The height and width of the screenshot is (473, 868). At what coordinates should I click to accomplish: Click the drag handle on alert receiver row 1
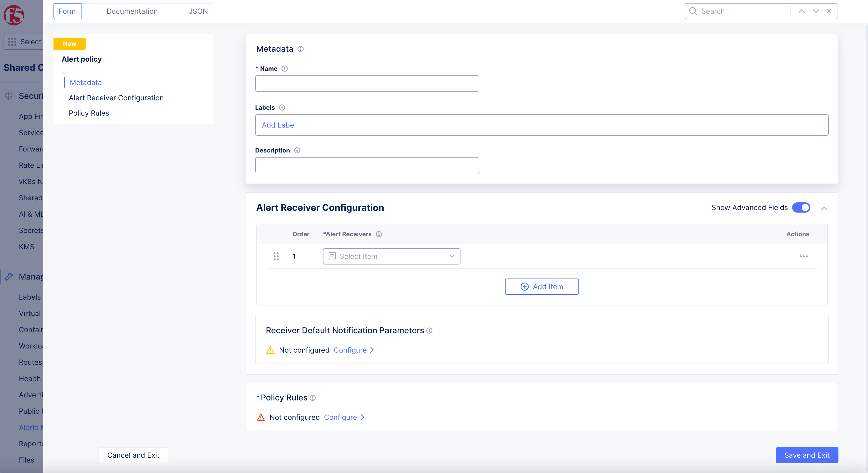[x=276, y=256]
